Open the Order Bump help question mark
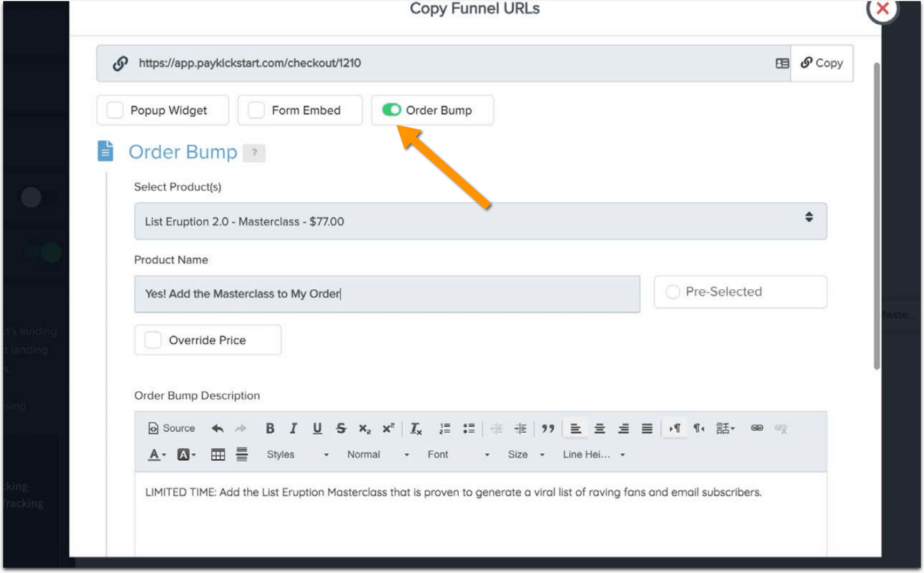The height and width of the screenshot is (573, 924). (x=254, y=153)
